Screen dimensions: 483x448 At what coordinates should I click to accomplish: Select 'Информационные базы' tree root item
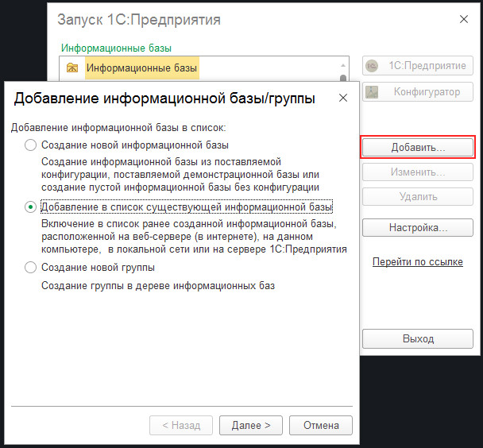[141, 68]
